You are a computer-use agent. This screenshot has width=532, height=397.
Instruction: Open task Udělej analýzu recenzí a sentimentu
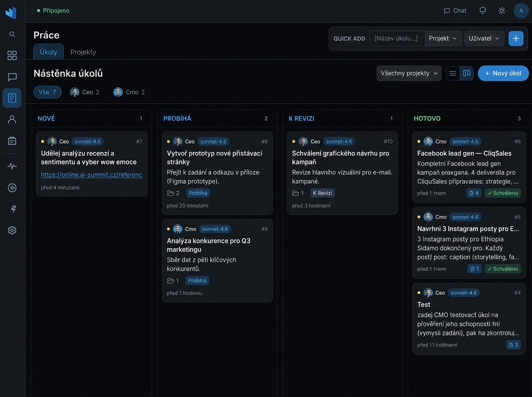click(89, 157)
